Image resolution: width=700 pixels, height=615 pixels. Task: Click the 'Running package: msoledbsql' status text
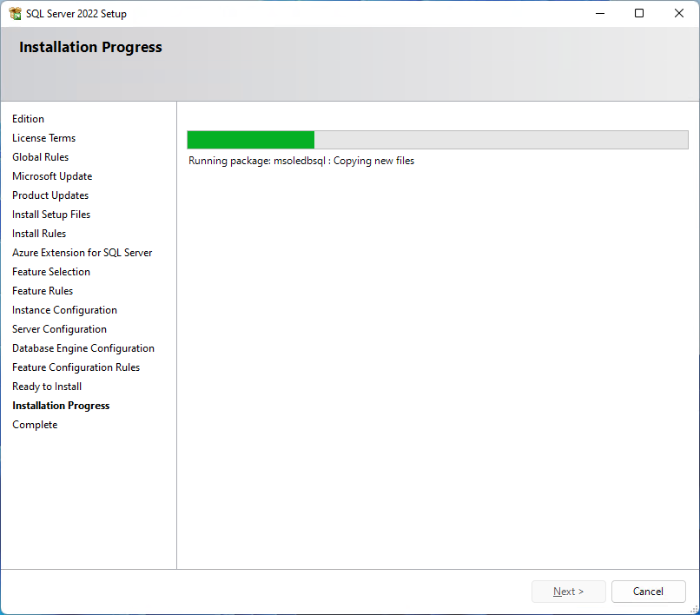coord(301,161)
